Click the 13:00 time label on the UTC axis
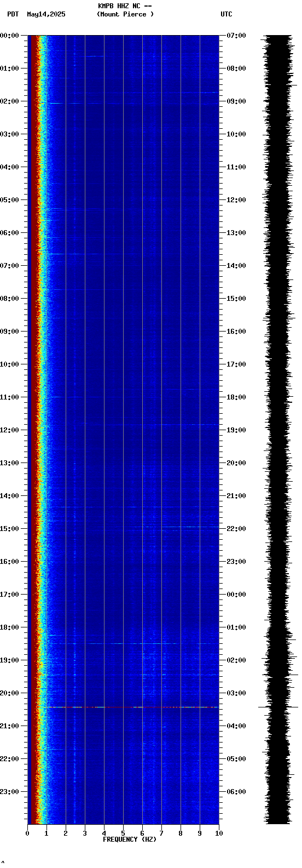The height and width of the screenshot is (868, 302). click(x=236, y=233)
